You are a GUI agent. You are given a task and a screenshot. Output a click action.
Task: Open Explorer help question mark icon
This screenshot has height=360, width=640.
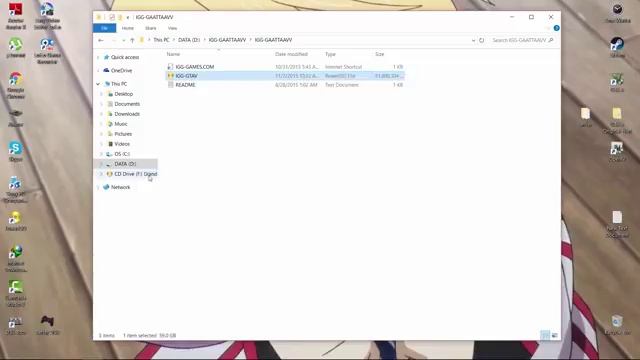click(x=556, y=28)
